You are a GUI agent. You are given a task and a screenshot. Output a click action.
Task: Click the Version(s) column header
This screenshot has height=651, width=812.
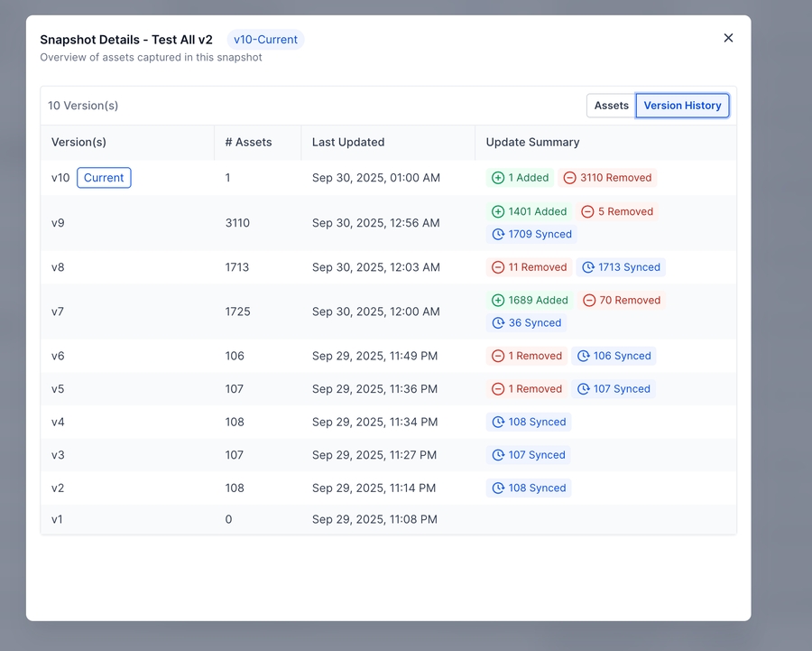pos(78,142)
